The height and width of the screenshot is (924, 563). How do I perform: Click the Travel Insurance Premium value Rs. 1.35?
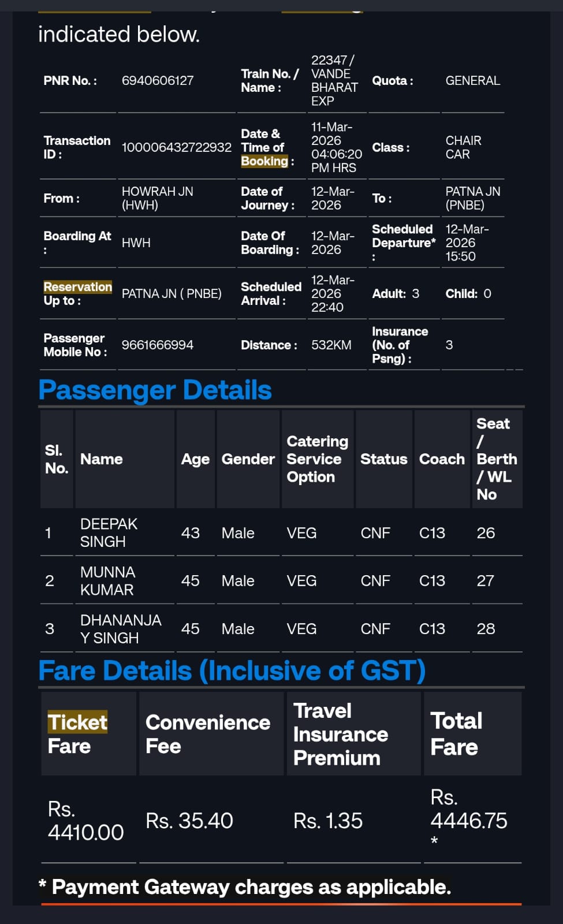coord(328,821)
